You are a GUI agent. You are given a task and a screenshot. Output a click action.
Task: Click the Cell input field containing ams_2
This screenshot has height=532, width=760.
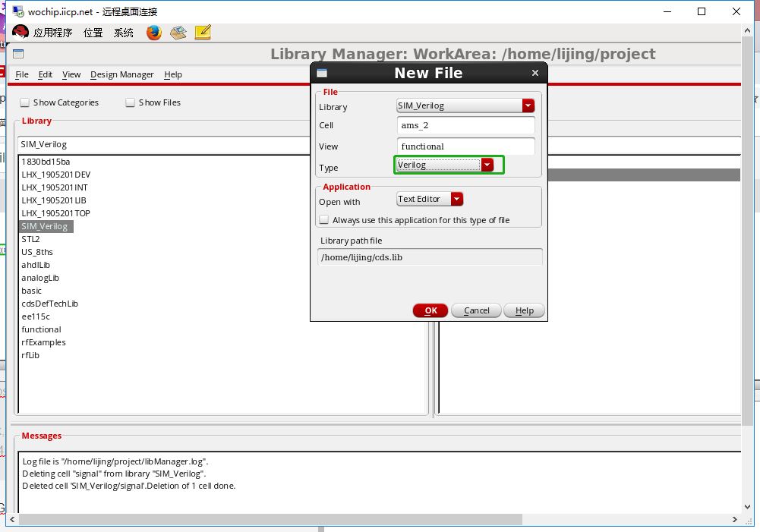point(465,125)
